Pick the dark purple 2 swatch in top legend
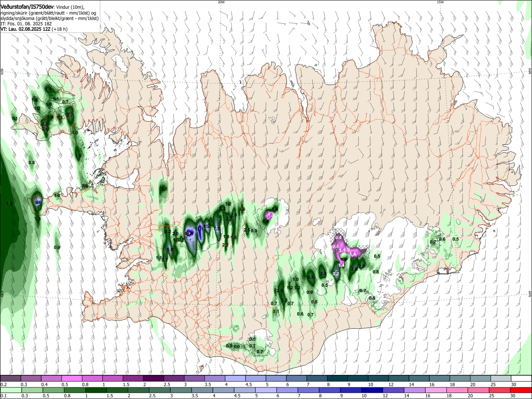Viewport: 532px width, 399px height. (x=153, y=378)
